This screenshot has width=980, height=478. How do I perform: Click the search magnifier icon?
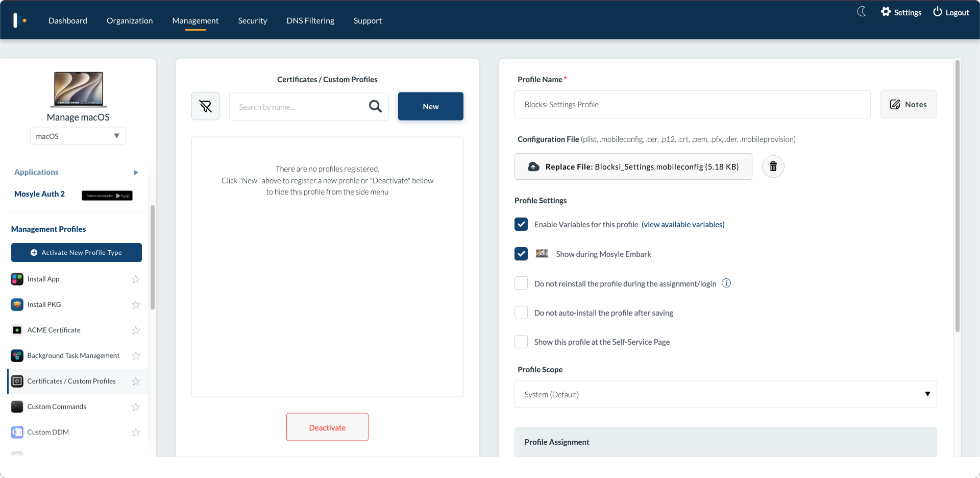click(375, 106)
